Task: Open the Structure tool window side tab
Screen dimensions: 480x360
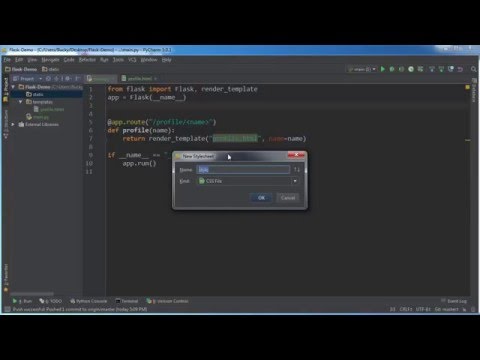Action: click(6, 123)
